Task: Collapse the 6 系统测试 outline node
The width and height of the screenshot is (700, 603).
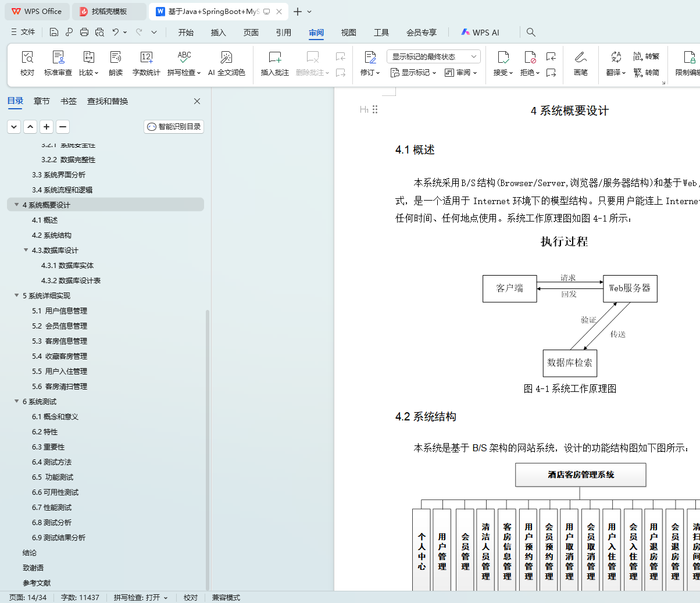Action: point(16,401)
